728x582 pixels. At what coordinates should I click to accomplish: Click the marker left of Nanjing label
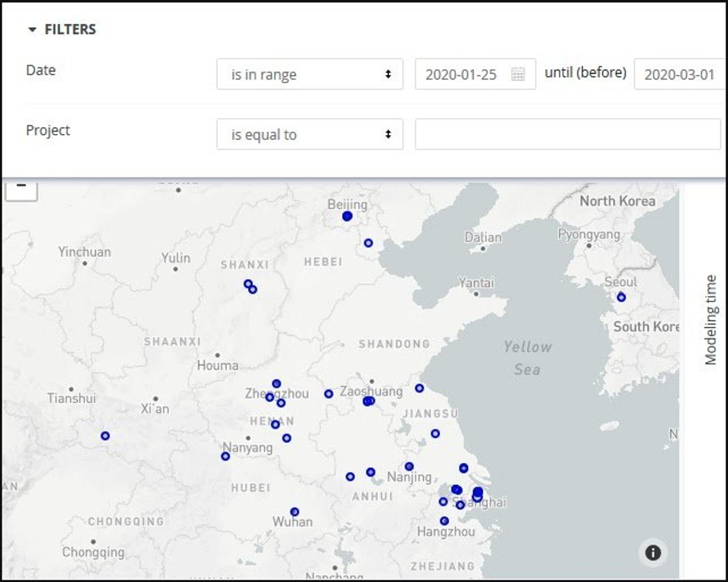point(371,472)
